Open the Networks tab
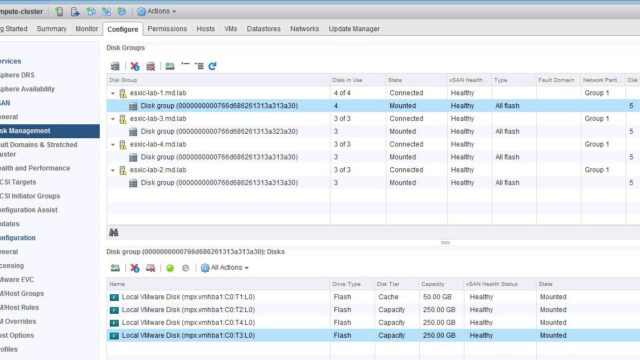This screenshot has height=360, width=640. point(304,29)
